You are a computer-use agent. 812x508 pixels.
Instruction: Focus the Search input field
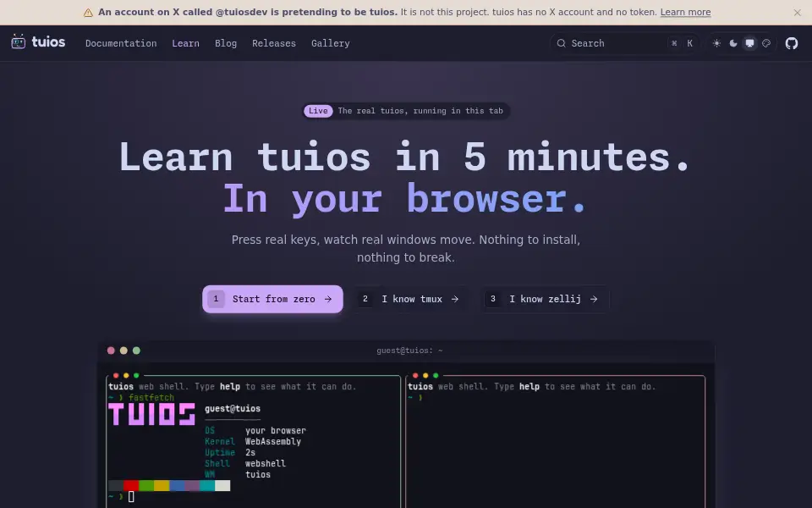(626, 43)
